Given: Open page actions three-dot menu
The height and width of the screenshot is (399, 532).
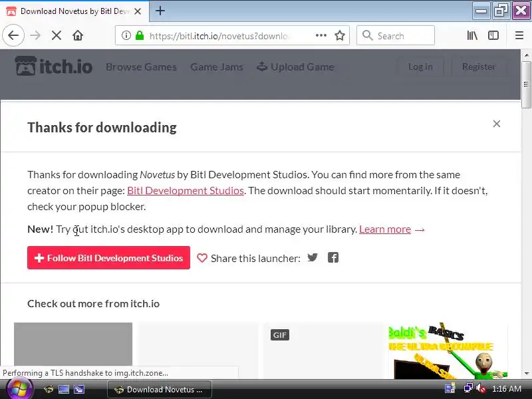Looking at the screenshot, I should tap(321, 35).
